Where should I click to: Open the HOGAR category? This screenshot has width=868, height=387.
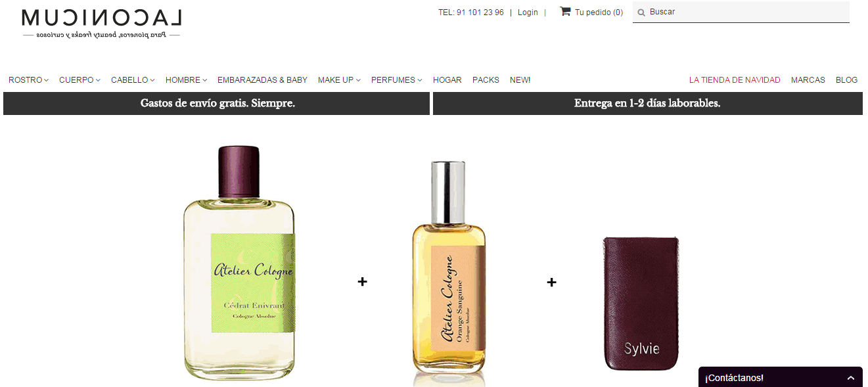(447, 80)
